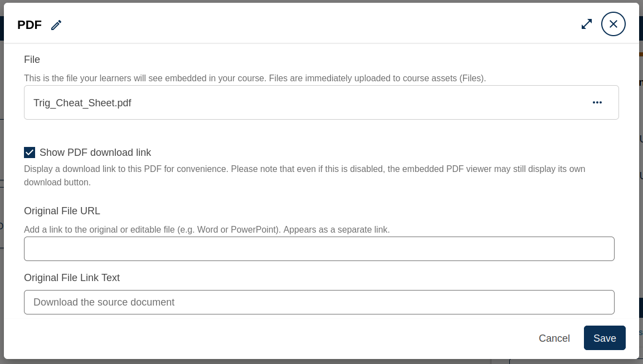Click the PDF title text
643x364 pixels.
pos(30,25)
